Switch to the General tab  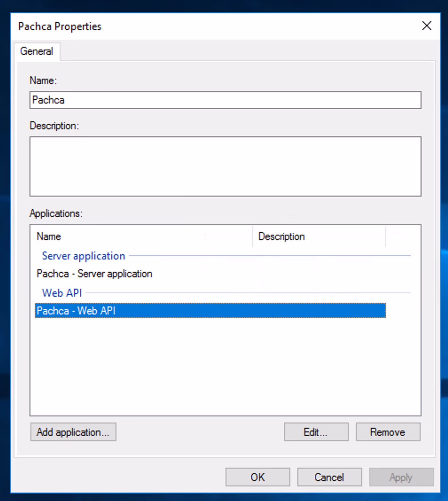(37, 52)
